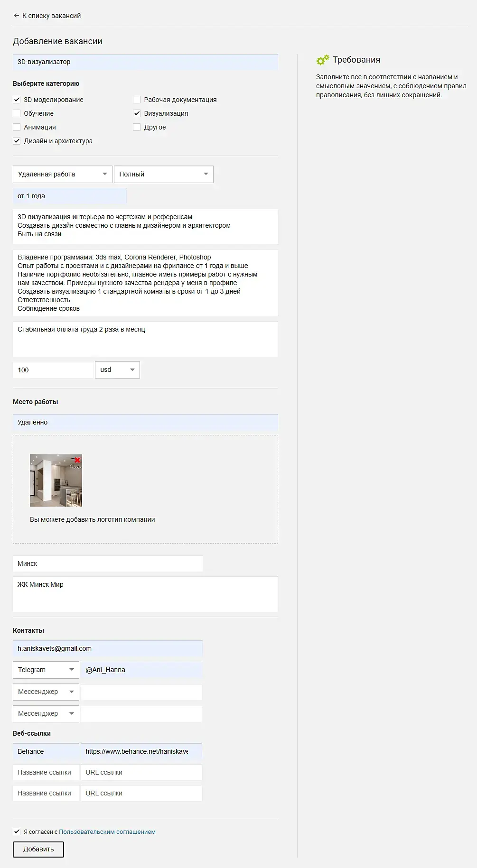Go back to the vacancies list
477x868 pixels.
coord(47,16)
